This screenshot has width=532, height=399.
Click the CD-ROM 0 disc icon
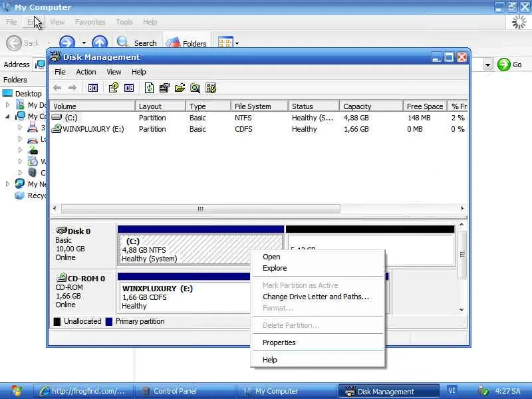(62, 278)
